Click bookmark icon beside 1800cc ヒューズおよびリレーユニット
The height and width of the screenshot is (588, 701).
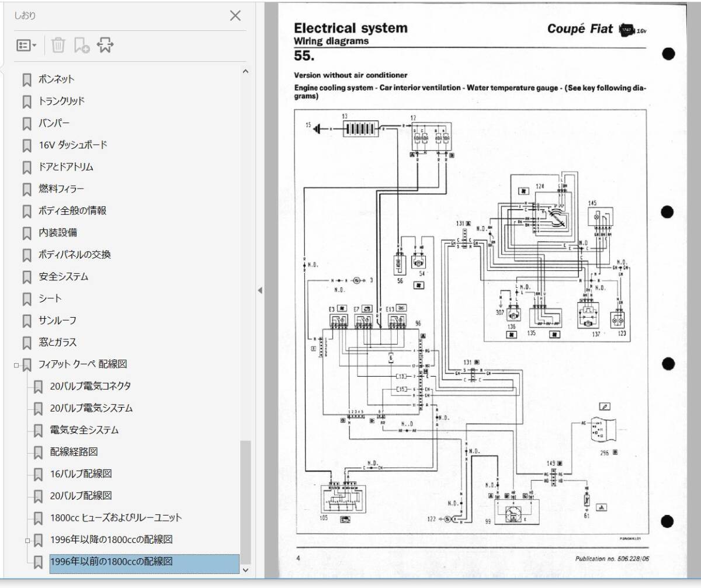pos(38,519)
